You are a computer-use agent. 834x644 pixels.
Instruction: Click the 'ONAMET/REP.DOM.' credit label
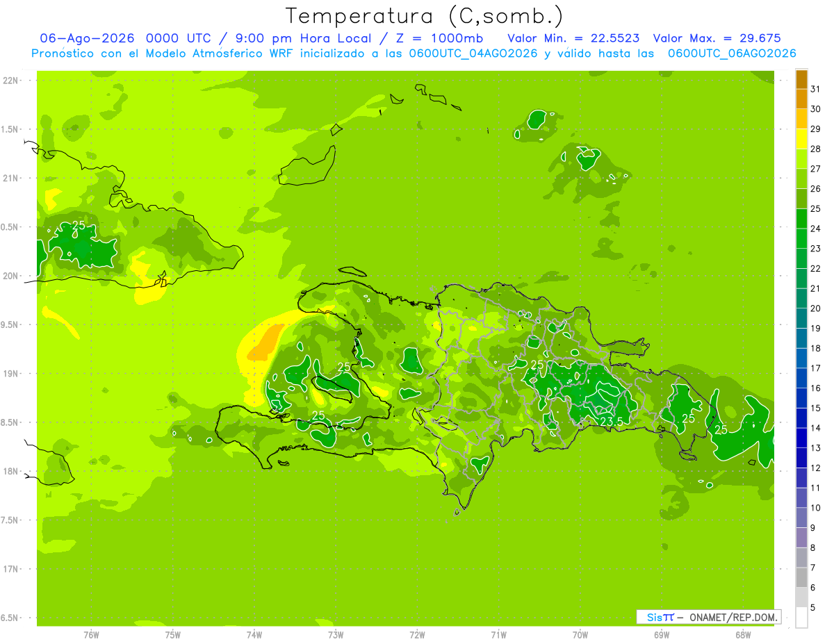(x=734, y=617)
